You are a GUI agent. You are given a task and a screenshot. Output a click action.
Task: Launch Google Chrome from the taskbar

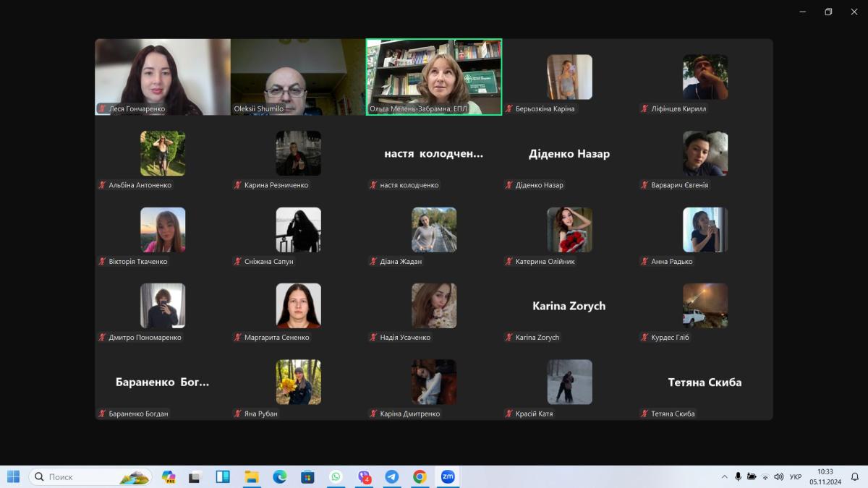(x=420, y=477)
